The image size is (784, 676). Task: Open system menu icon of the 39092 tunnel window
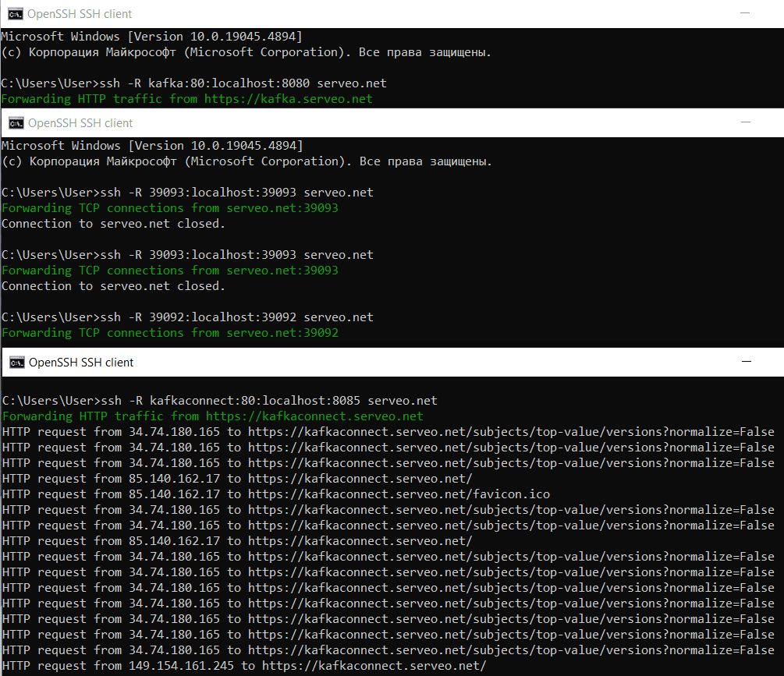tap(14, 123)
